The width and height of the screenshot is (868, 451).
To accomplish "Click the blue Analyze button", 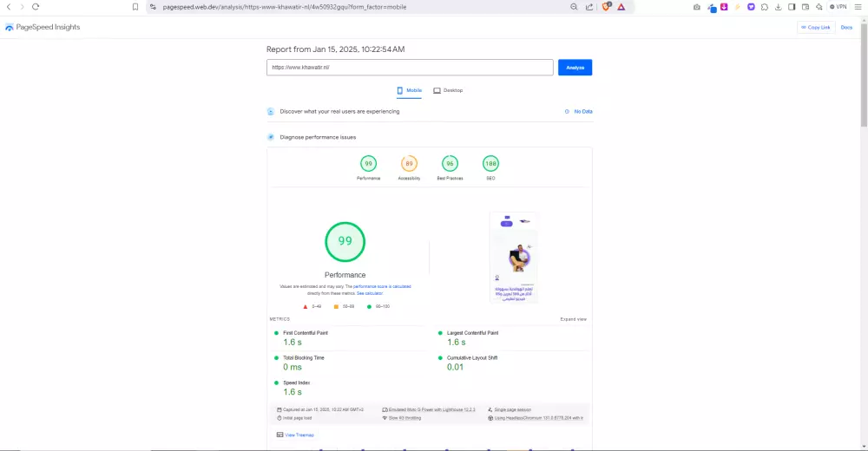I will (x=575, y=68).
